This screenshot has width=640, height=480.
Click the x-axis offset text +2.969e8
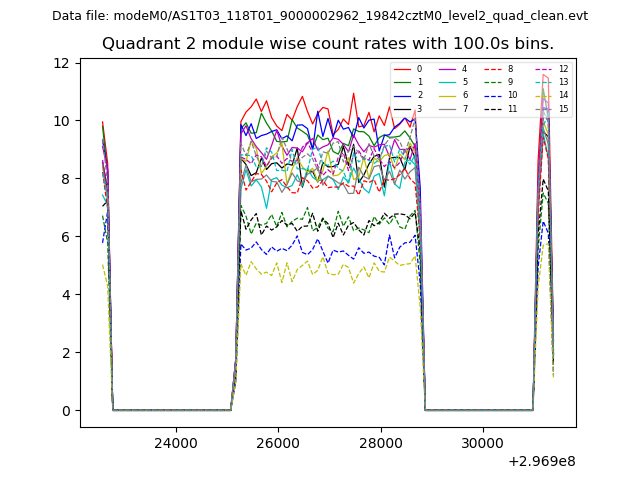[x=542, y=461]
